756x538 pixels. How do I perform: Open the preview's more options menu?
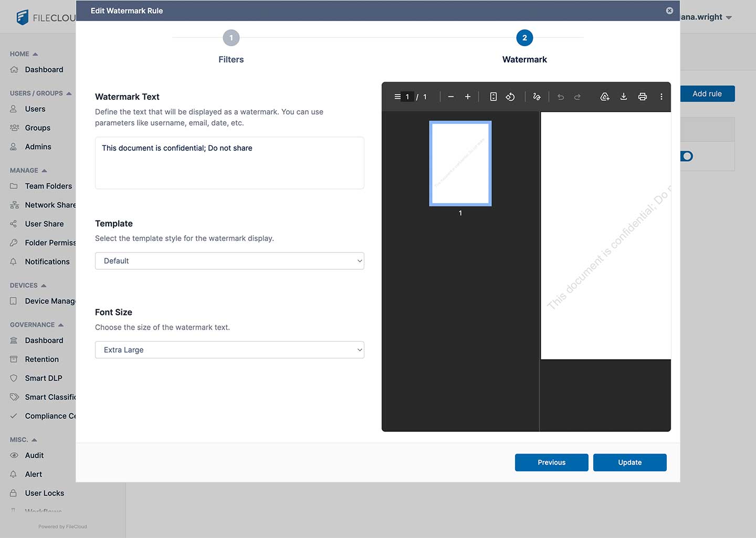coord(661,97)
